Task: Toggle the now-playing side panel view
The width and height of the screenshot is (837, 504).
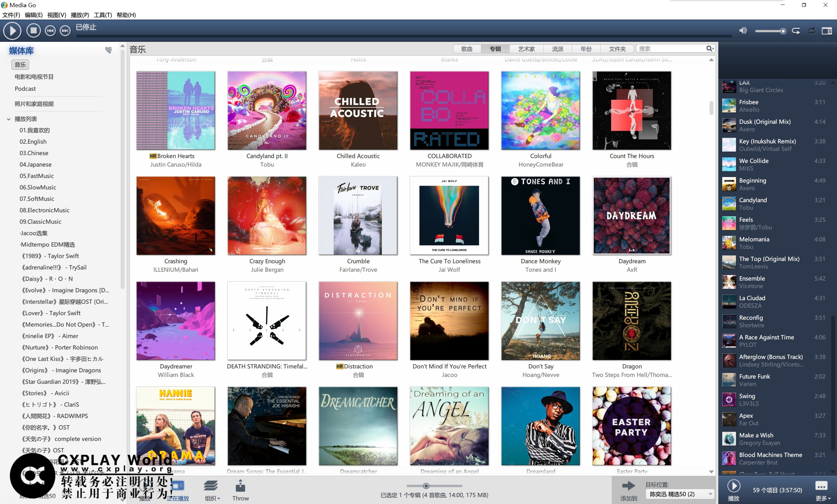Action: (x=827, y=31)
